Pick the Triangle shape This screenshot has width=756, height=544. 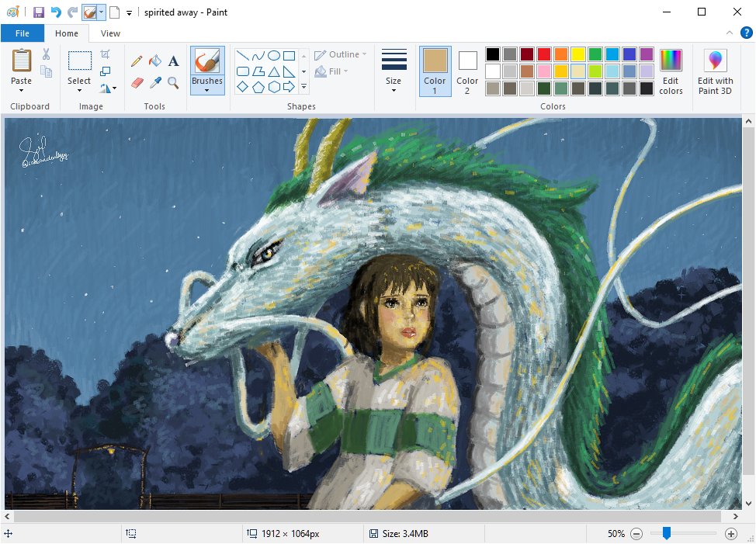[274, 72]
